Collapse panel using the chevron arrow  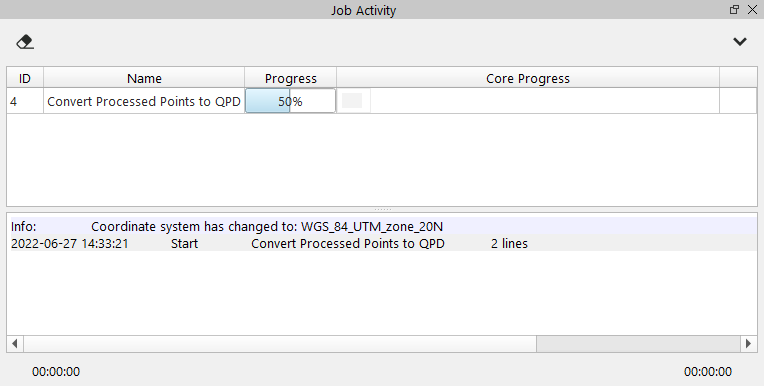[740, 42]
